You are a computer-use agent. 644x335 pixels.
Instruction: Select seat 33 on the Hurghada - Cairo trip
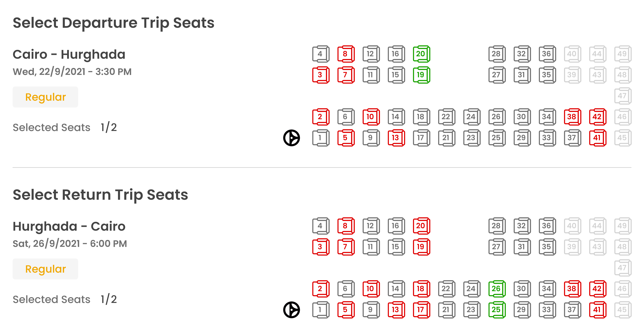[547, 310]
